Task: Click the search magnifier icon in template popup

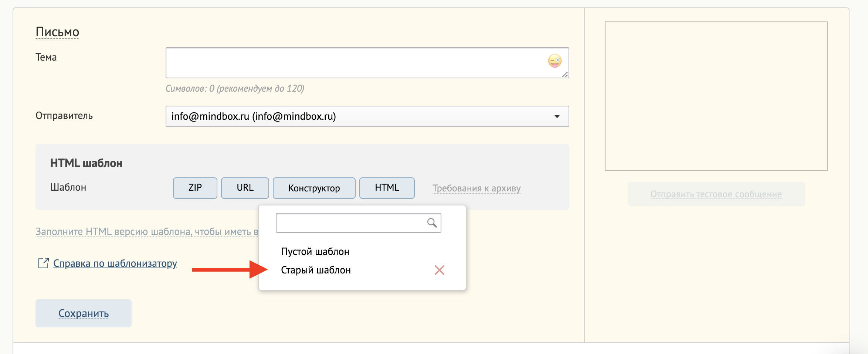Action: (x=432, y=222)
